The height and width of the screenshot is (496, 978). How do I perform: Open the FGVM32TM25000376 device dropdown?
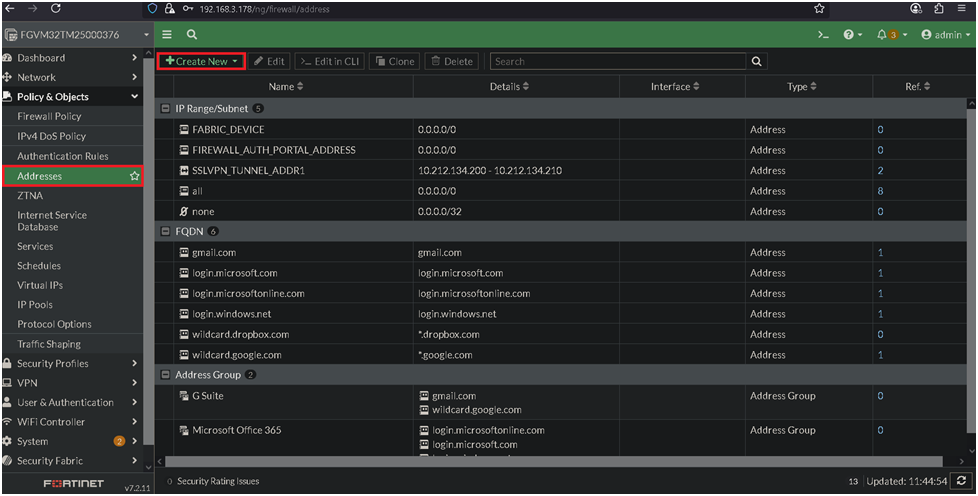(77, 35)
